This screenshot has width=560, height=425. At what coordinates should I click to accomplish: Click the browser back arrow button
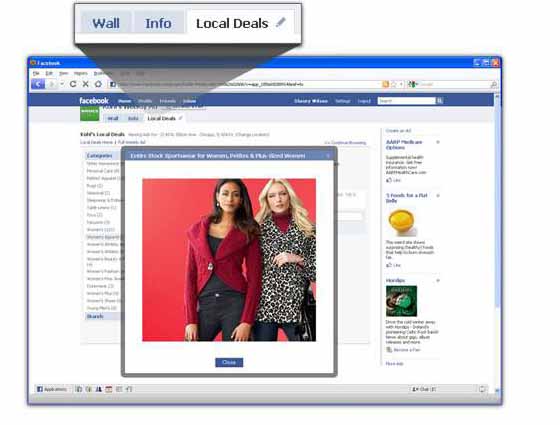tap(38, 84)
